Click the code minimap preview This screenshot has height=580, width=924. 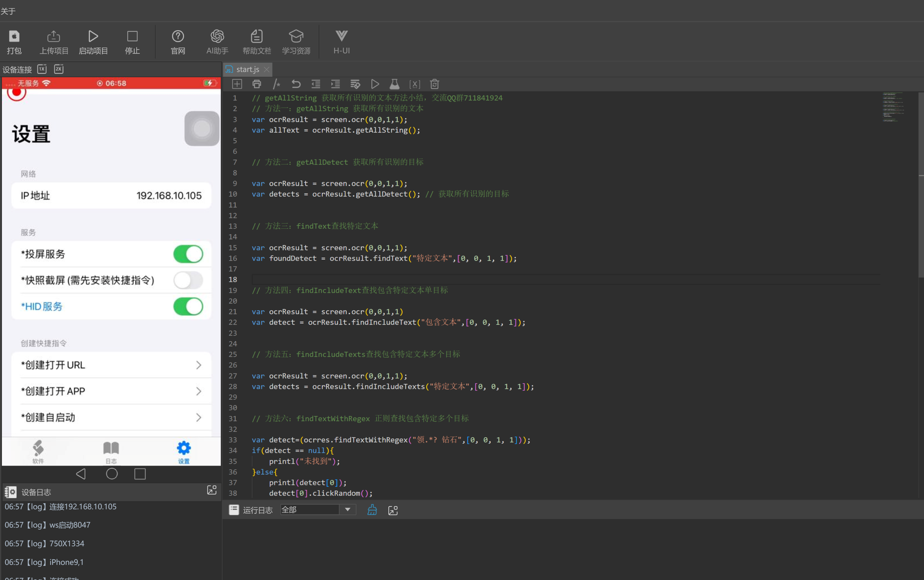click(893, 107)
